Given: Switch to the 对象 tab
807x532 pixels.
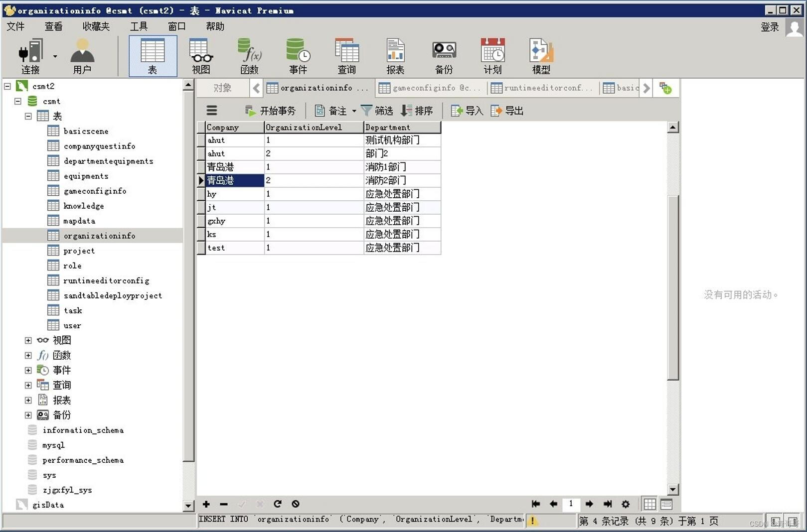Looking at the screenshot, I should (222, 88).
